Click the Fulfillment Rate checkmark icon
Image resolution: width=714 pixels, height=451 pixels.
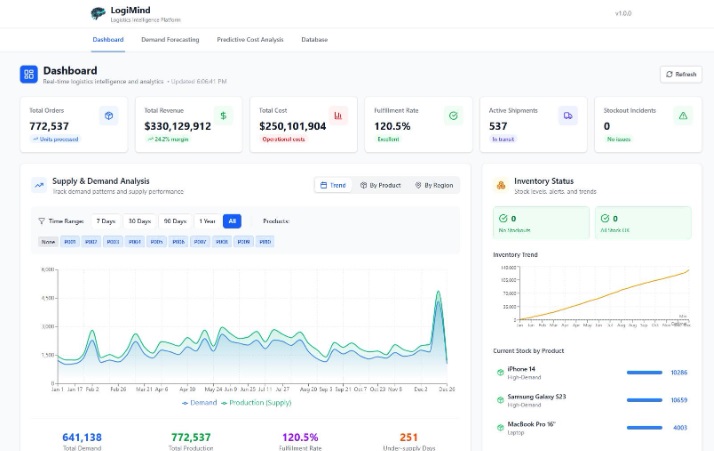pos(453,116)
